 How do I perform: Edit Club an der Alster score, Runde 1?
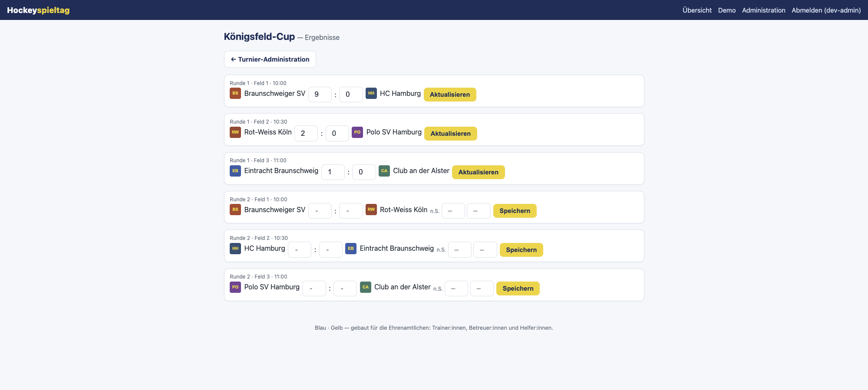[x=364, y=172]
